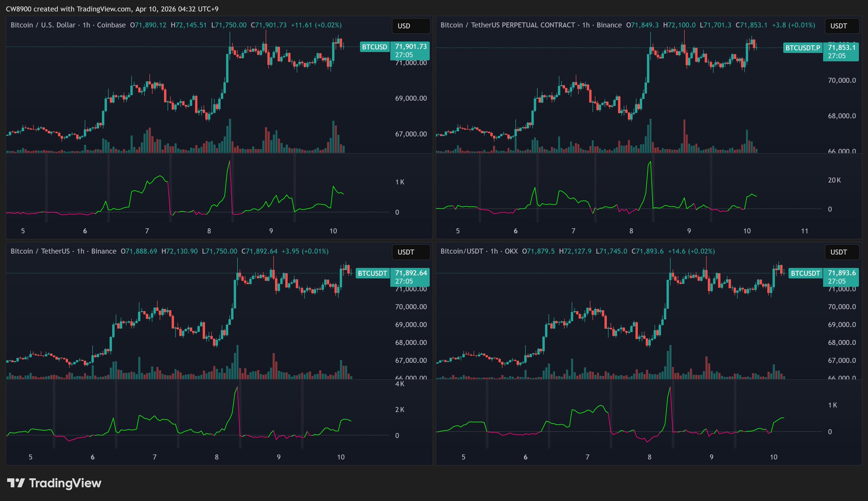The height and width of the screenshot is (501, 868).
Task: Click date label 11 on perpetual chart axis
Action: tap(804, 231)
